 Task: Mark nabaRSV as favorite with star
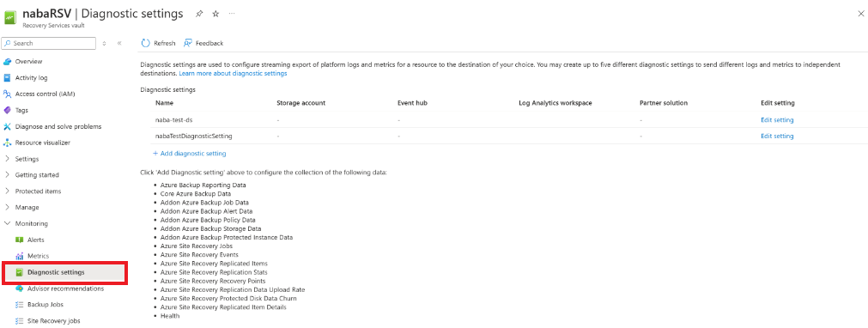[x=215, y=14]
